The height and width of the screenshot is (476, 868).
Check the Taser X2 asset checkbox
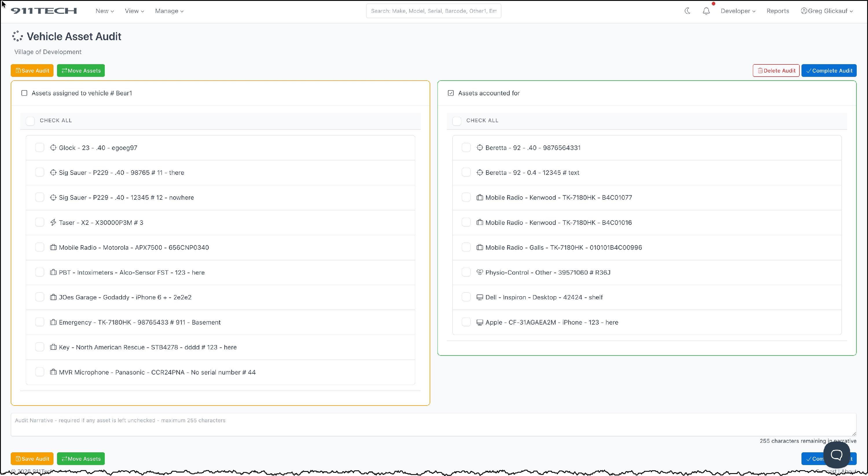pos(40,222)
